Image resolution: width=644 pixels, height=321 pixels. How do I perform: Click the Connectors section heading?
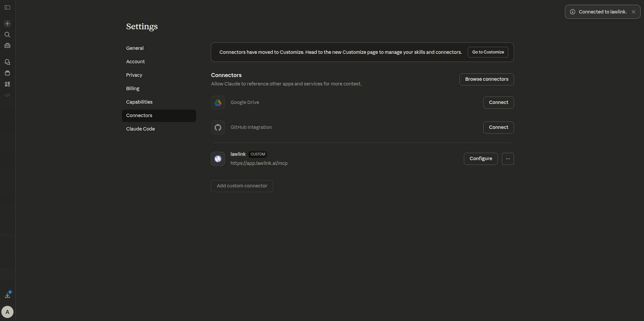pos(226,75)
